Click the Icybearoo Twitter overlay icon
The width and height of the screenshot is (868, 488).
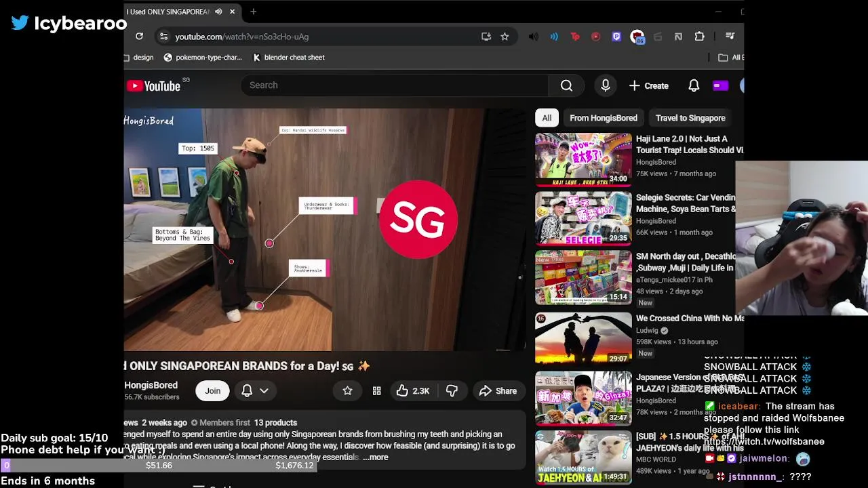click(20, 23)
